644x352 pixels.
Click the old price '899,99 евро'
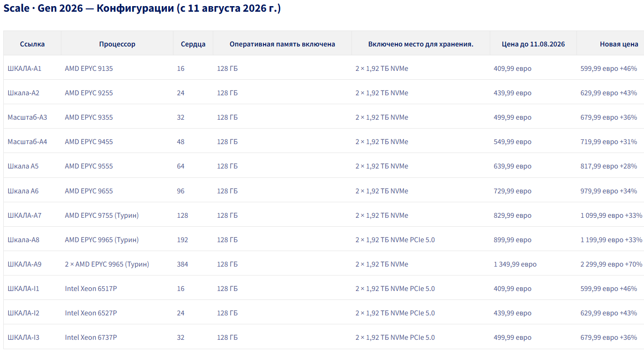pyautogui.click(x=512, y=240)
